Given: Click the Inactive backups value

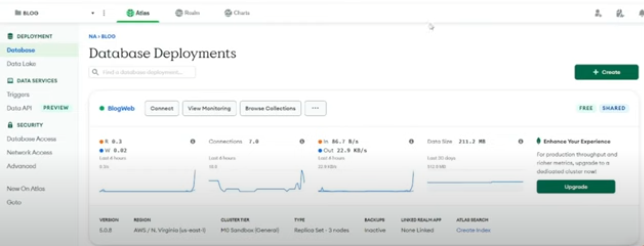Looking at the screenshot, I should point(375,230).
